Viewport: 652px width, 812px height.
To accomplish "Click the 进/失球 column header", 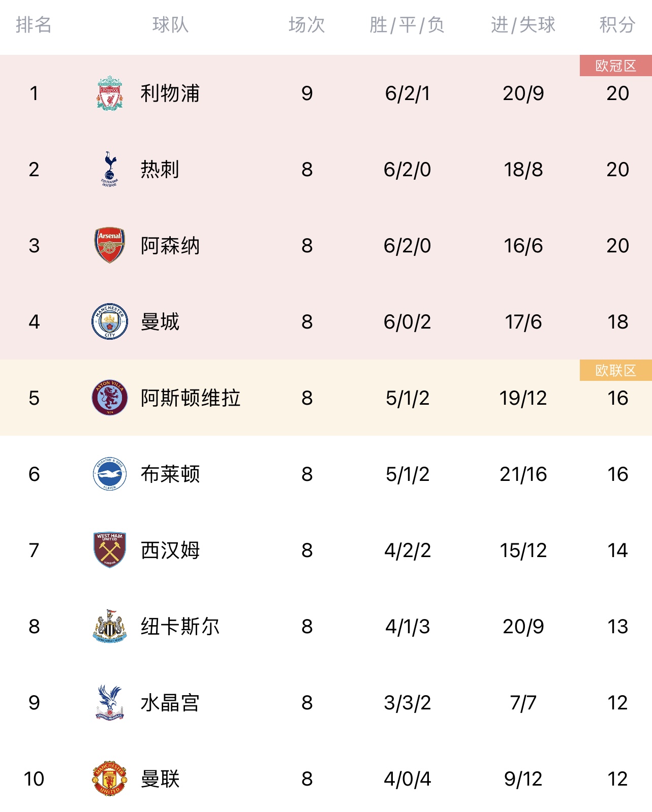I will (523, 24).
